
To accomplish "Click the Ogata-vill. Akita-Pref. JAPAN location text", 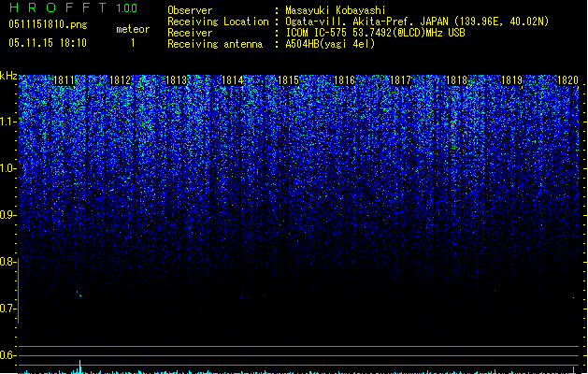I will pos(417,22).
